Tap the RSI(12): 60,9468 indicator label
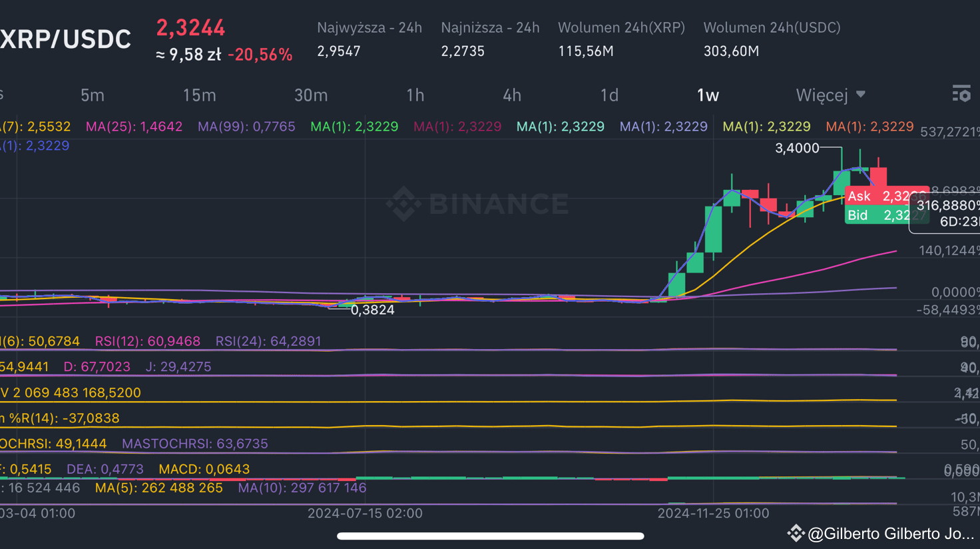The width and height of the screenshot is (980, 549). coord(147,341)
